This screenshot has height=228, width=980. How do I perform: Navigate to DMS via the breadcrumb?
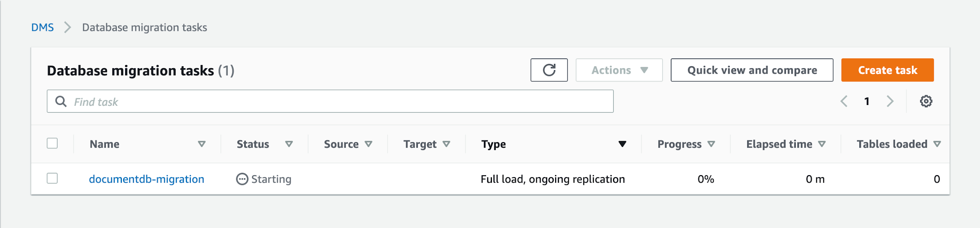point(43,27)
